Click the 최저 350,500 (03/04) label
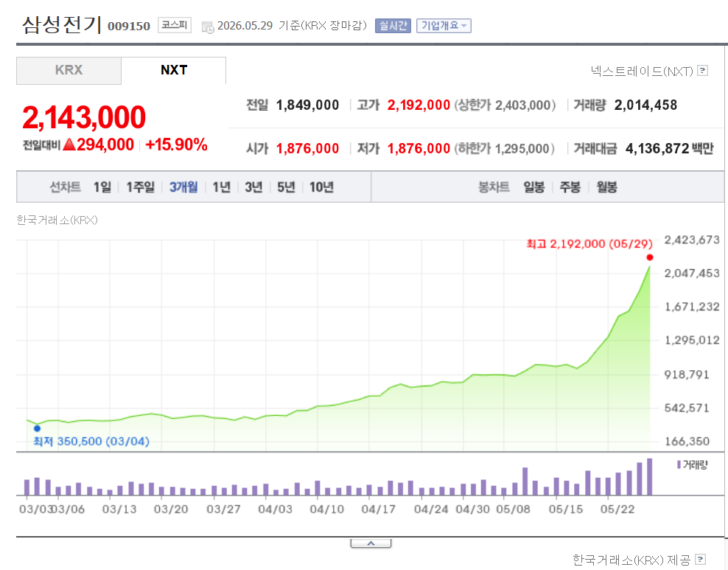The width and height of the screenshot is (728, 570). click(91, 441)
